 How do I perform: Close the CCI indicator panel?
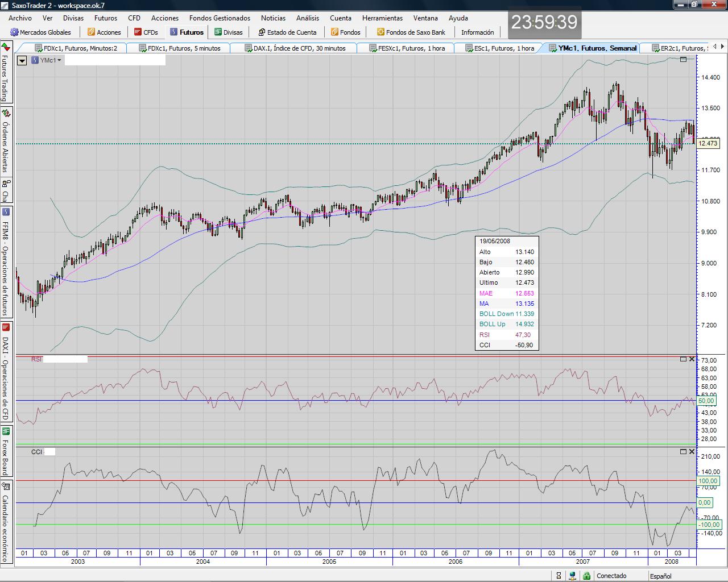(692, 452)
